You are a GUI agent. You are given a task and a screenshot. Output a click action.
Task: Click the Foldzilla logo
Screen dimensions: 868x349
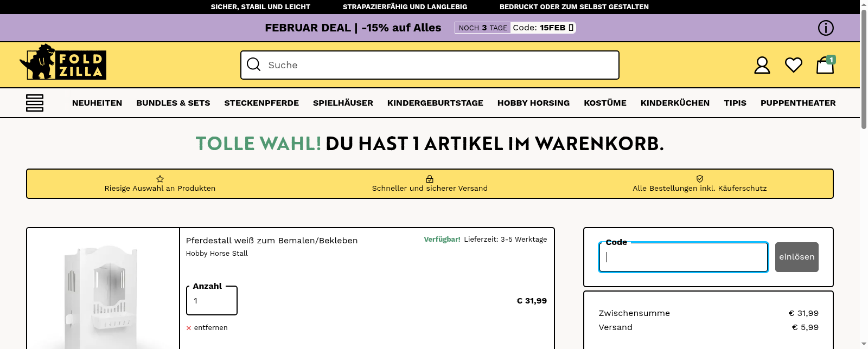pyautogui.click(x=63, y=62)
